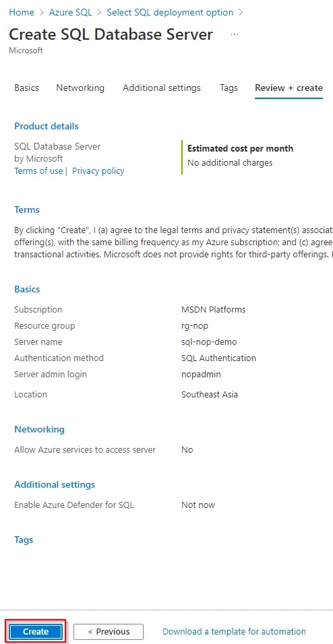Go to Azure SQL breadcrumb
333x644 pixels.
pyautogui.click(x=70, y=12)
